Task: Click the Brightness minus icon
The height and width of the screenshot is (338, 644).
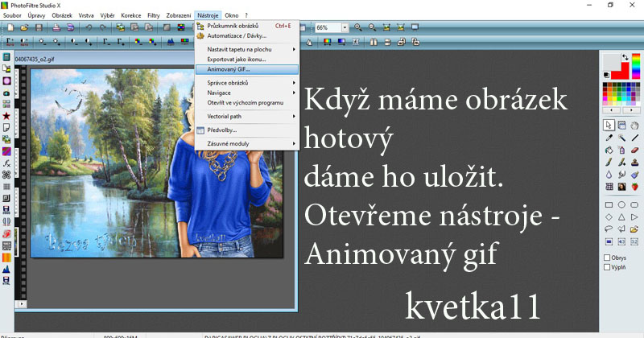Action: [x=43, y=42]
